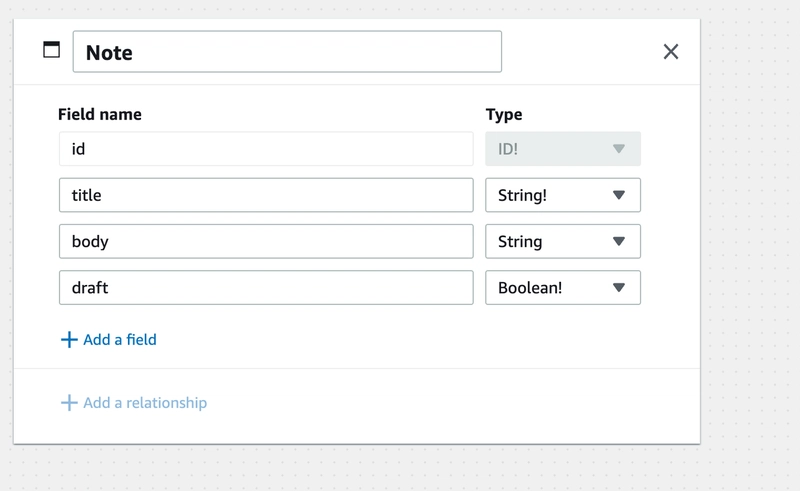This screenshot has height=491, width=800.
Task: Click the disabled ID! type dropdown
Action: pyautogui.click(x=563, y=149)
